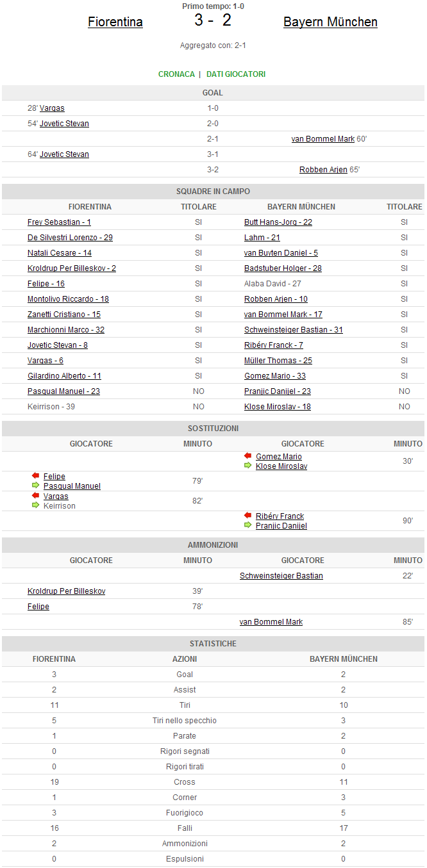Open van Bommel Mark 60' goal link
This screenshot has height=868, width=427.
pos(323,139)
